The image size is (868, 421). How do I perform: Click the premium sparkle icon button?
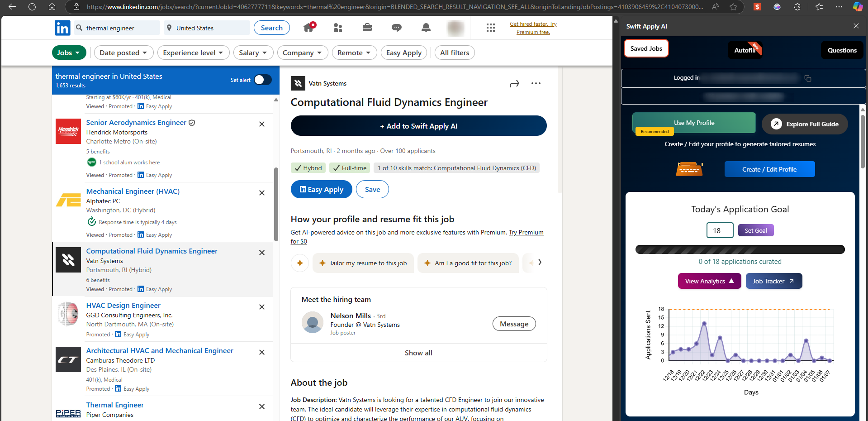coord(300,263)
